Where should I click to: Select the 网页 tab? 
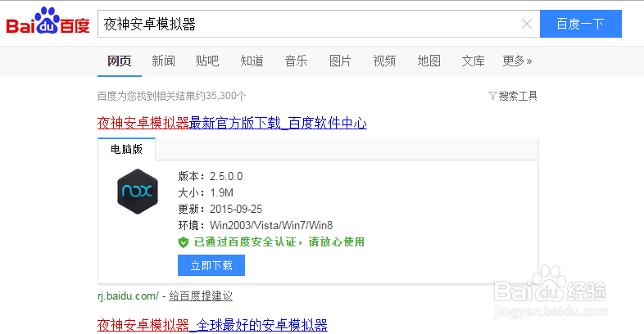point(119,61)
